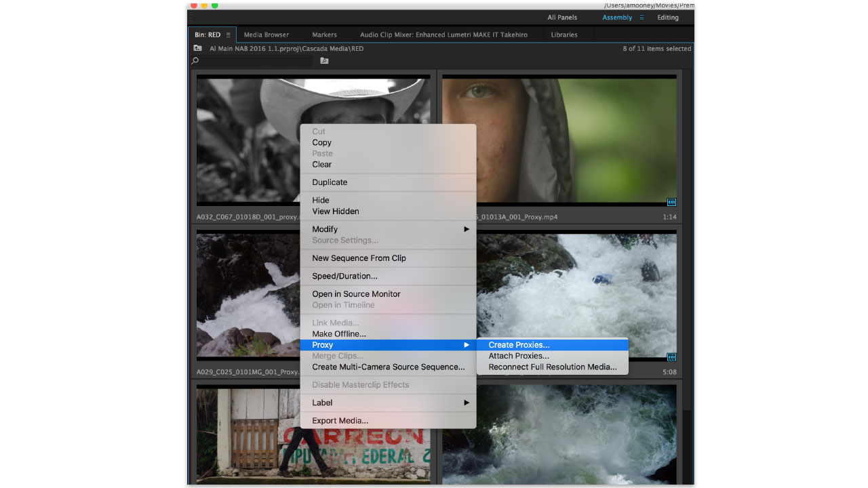Choose Export Media from context menu
868x488 pixels.
[x=340, y=420]
